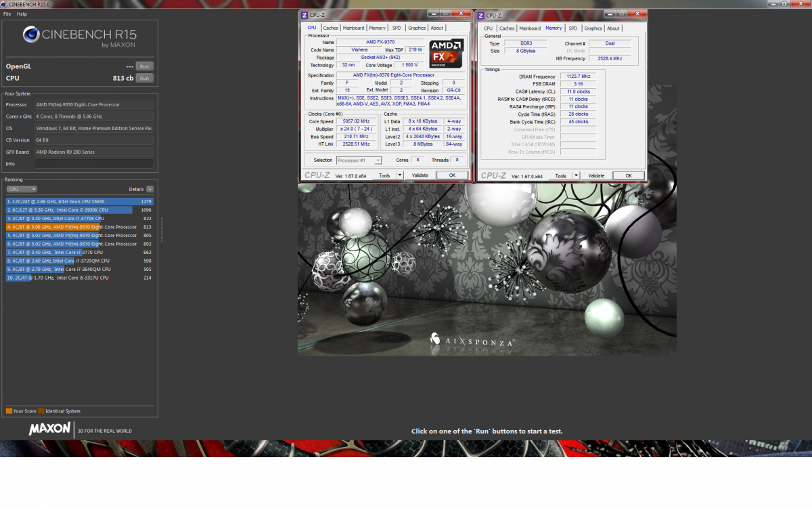Switch to Memory tab in left CPU-Z window
Screen dimensions: 812x508
378,28
